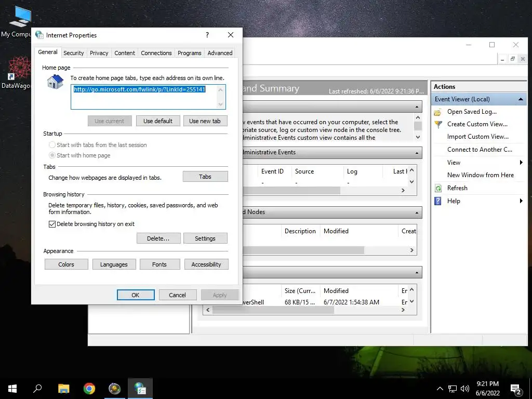Click the Create Custom View filter icon
The width and height of the screenshot is (532, 399).
pyautogui.click(x=438, y=124)
